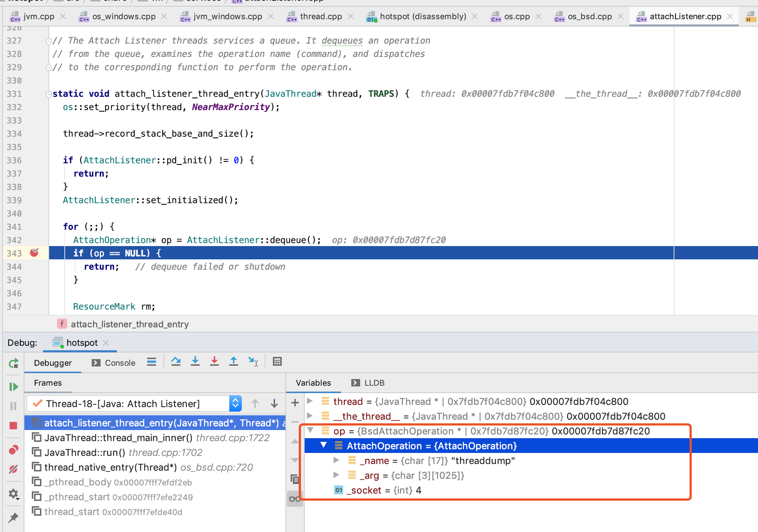
Task: Toggle Mute Breakpoints icon
Action: pyautogui.click(x=13, y=470)
